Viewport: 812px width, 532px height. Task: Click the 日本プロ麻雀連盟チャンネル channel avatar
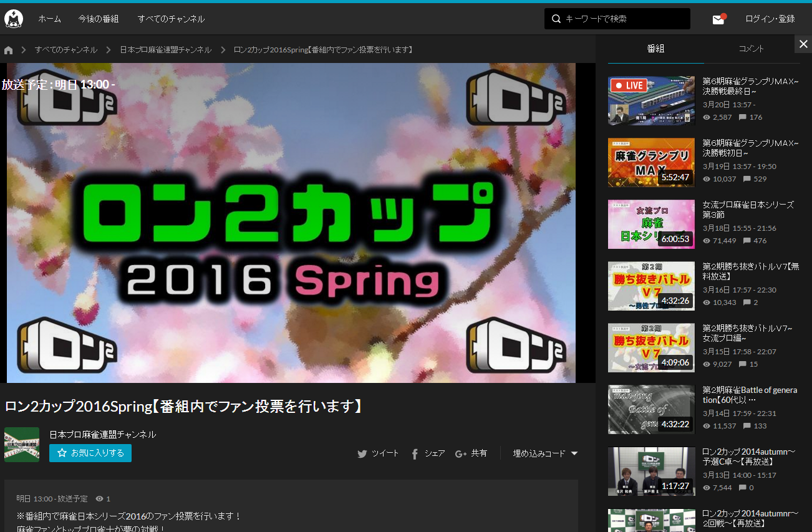tap(22, 445)
